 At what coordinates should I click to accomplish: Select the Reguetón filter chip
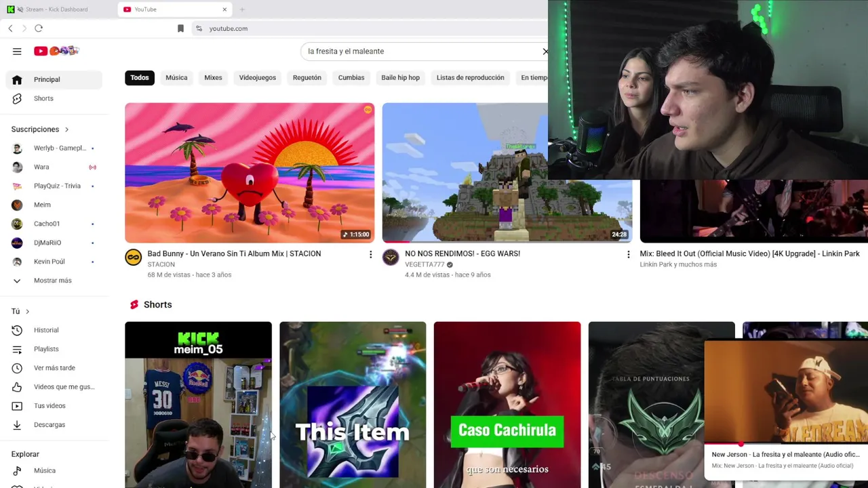point(307,78)
